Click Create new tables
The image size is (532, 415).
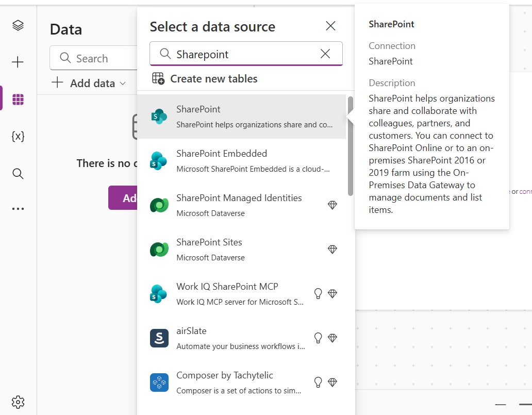[213, 78]
